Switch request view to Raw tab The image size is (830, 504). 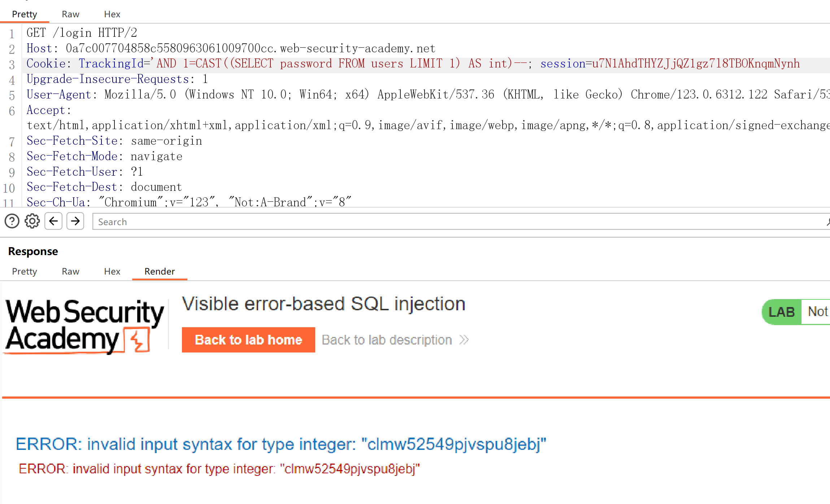(70, 14)
